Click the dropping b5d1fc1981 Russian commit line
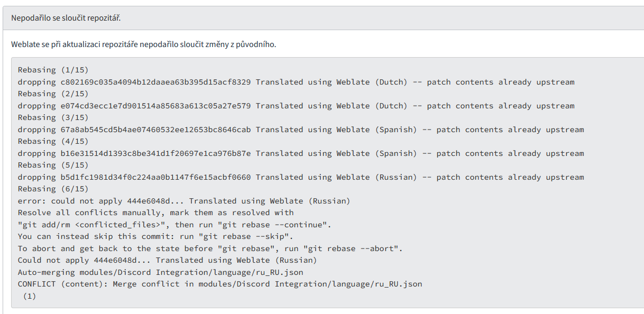The width and height of the screenshot is (644, 314). (301, 177)
